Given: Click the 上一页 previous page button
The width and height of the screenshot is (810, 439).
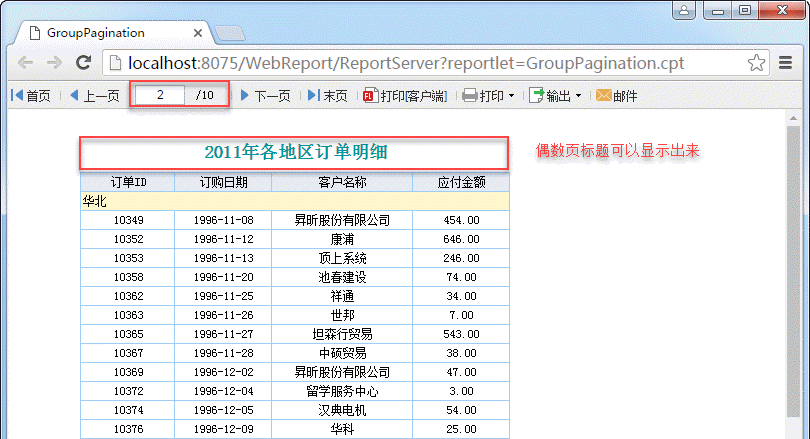Looking at the screenshot, I should [x=95, y=96].
